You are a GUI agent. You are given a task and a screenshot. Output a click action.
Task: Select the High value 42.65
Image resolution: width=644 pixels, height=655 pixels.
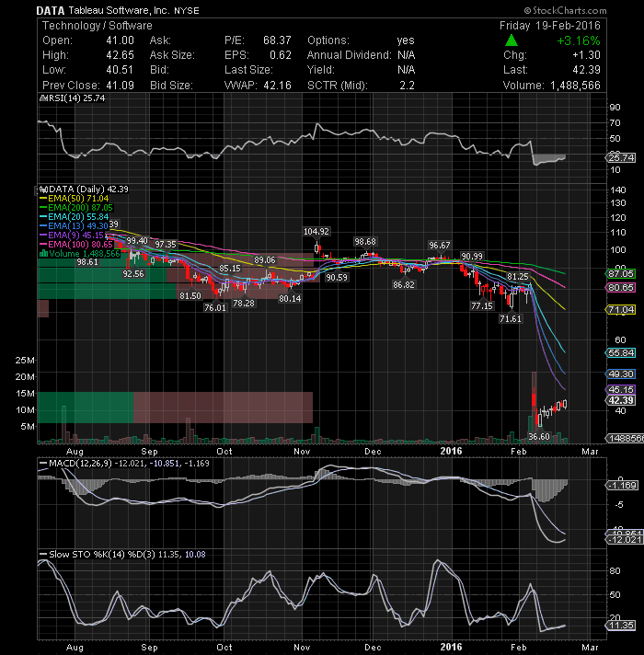tap(120, 55)
